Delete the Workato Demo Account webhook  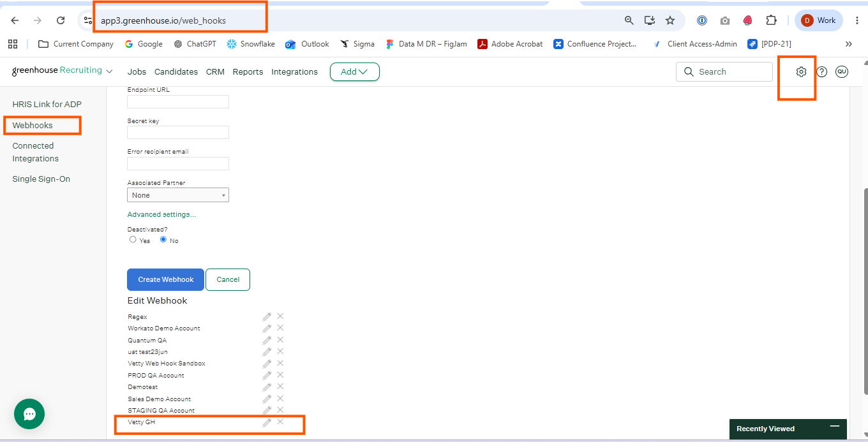tap(280, 328)
